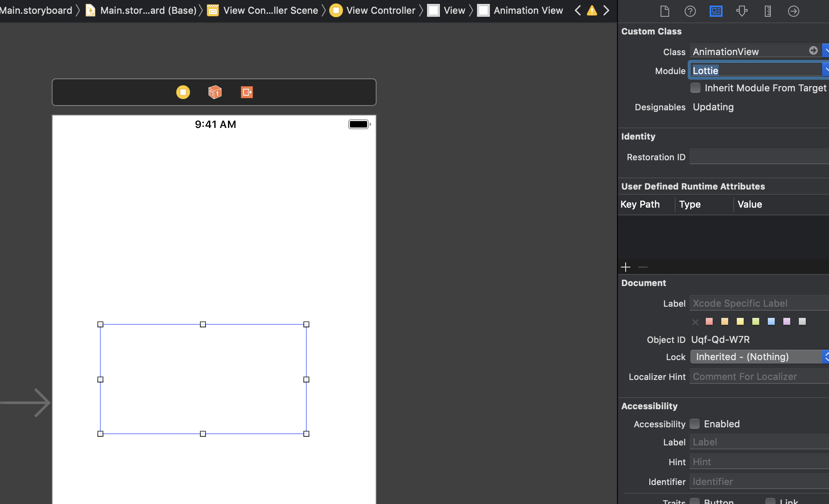Click the Module field containing Lottie
The image size is (829, 504).
pyautogui.click(x=756, y=70)
